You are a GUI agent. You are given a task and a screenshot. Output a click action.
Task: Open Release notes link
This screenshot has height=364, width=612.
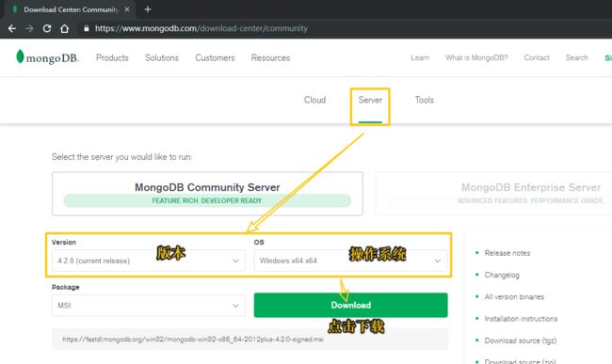tap(507, 253)
